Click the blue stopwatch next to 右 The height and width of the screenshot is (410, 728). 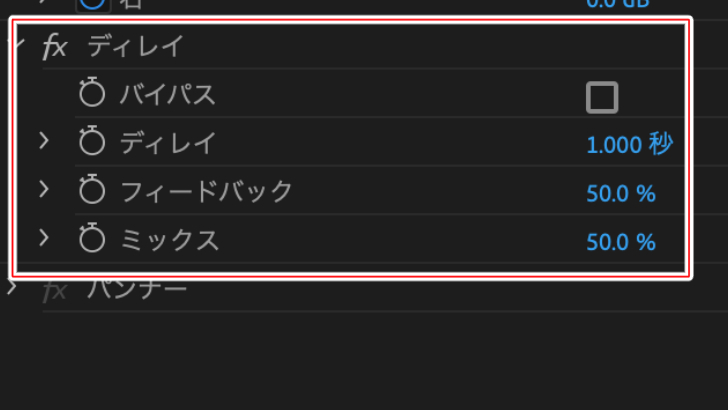click(x=93, y=4)
